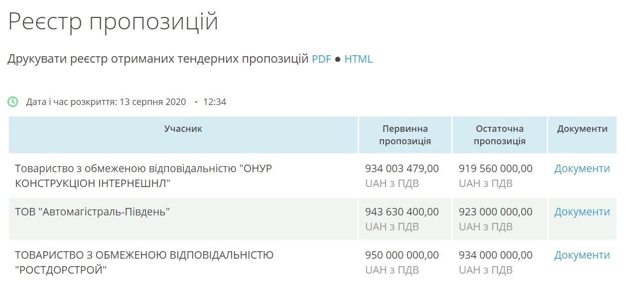Click the Первинна пропозиція column header
The image size is (644, 293).
[405, 135]
